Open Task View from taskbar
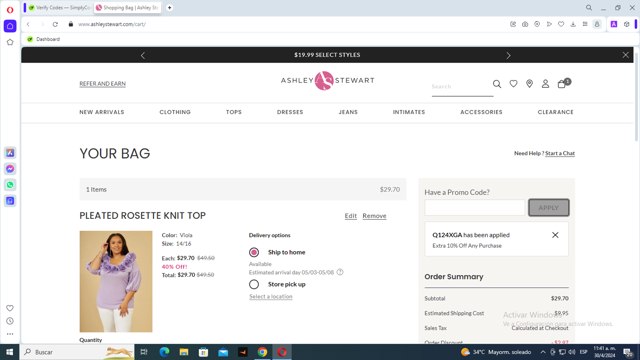 point(144,352)
